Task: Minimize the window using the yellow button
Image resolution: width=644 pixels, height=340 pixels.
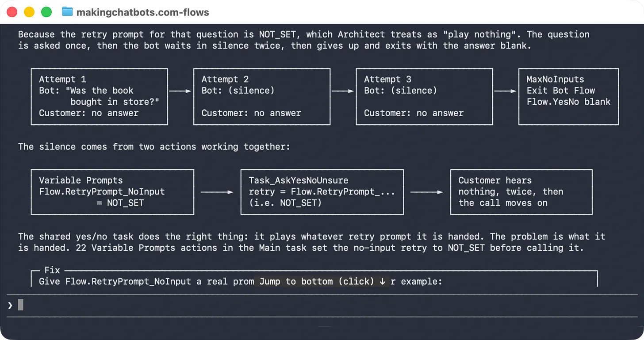Action: (x=29, y=12)
